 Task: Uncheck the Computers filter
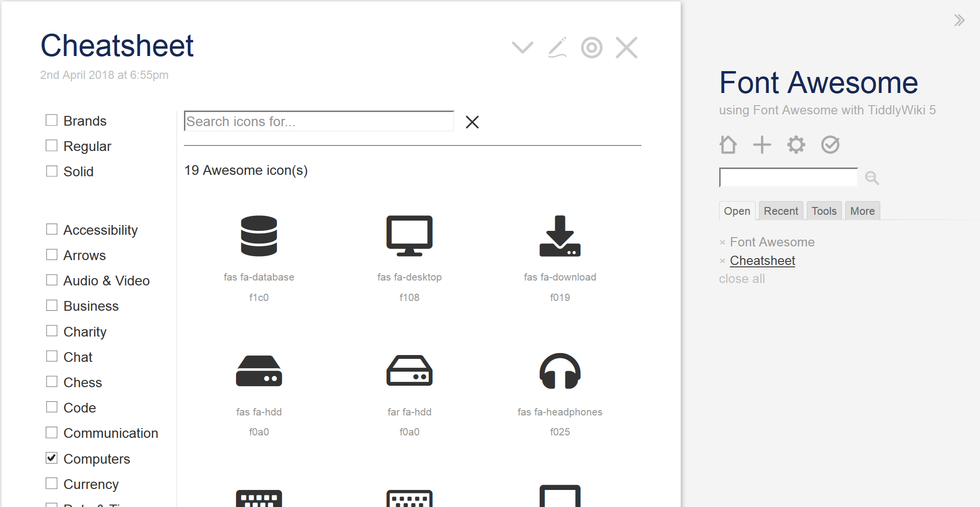[52, 457]
